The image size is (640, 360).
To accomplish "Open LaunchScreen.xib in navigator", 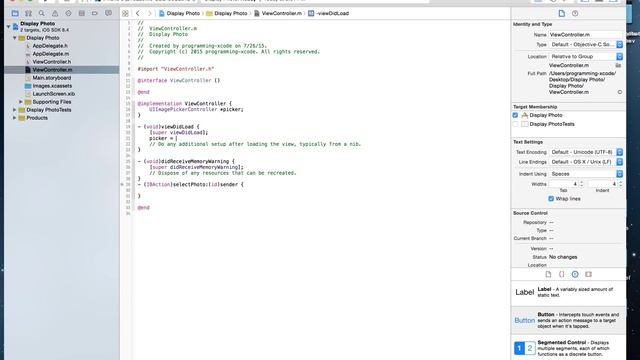I will [x=53, y=94].
